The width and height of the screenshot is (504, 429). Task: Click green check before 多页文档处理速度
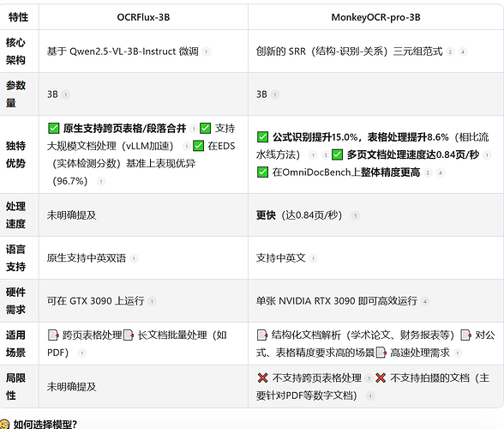[x=337, y=154]
